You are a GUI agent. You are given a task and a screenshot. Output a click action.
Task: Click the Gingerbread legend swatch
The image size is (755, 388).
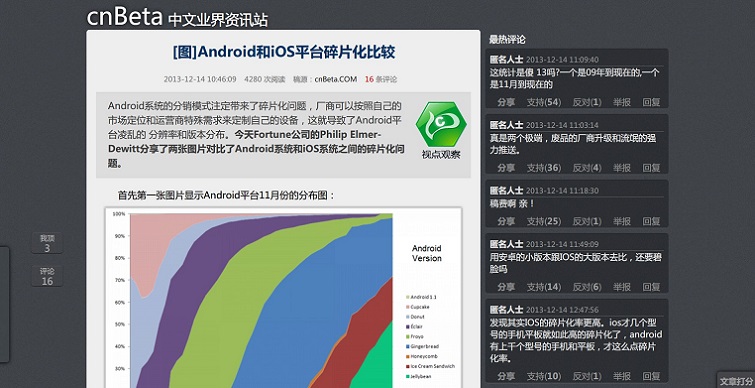click(408, 347)
